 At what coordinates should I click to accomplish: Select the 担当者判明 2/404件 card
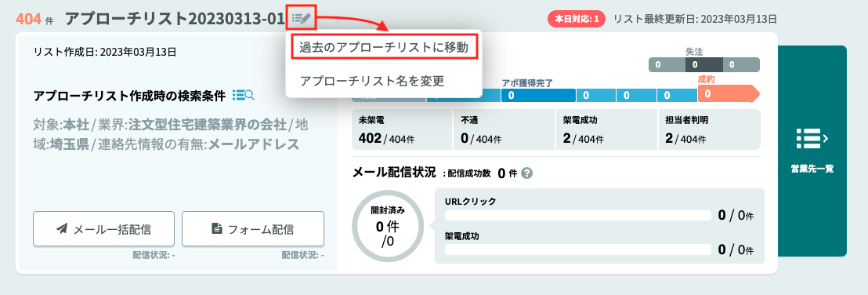pyautogui.click(x=709, y=129)
